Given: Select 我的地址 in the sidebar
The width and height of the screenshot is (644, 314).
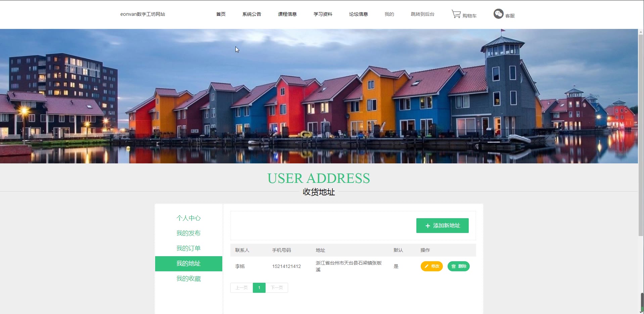Looking at the screenshot, I should [189, 264].
